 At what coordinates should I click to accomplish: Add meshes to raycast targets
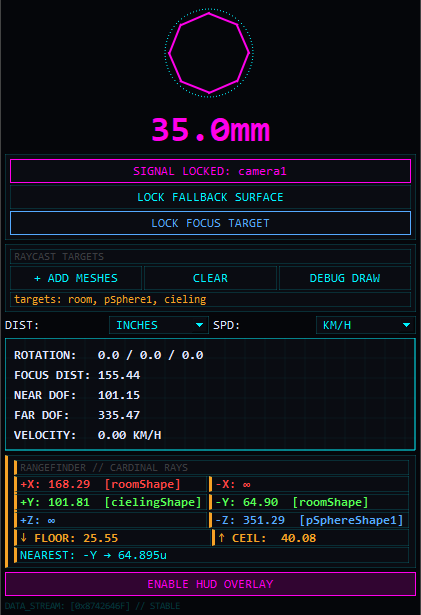pyautogui.click(x=76, y=278)
